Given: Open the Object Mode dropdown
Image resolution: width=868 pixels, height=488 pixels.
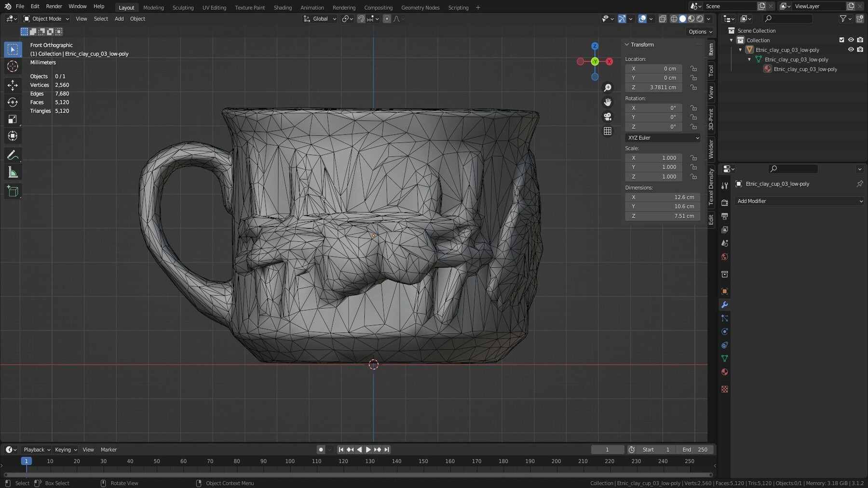Looking at the screenshot, I should pos(46,19).
